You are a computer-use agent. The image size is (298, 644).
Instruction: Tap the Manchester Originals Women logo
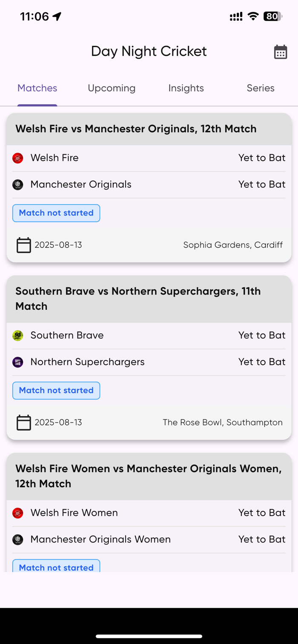(17, 539)
